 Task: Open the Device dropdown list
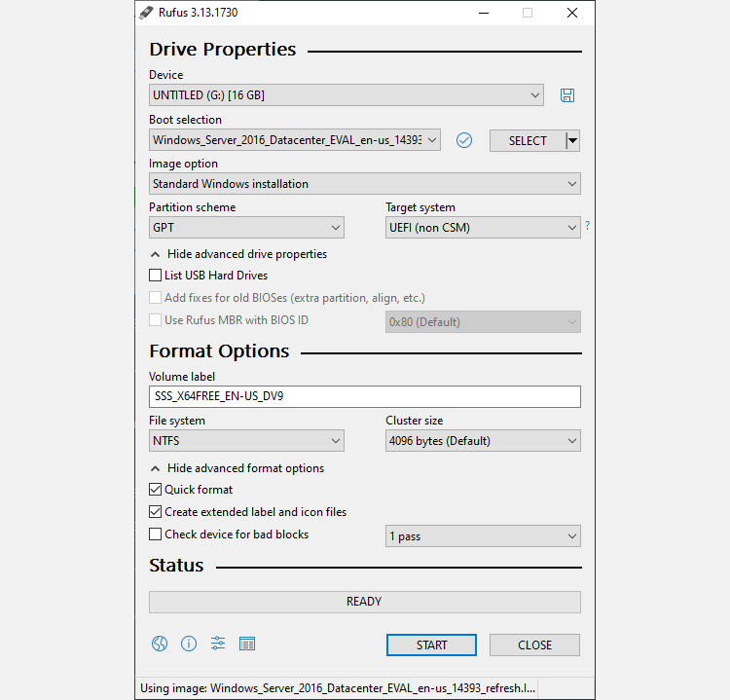346,95
